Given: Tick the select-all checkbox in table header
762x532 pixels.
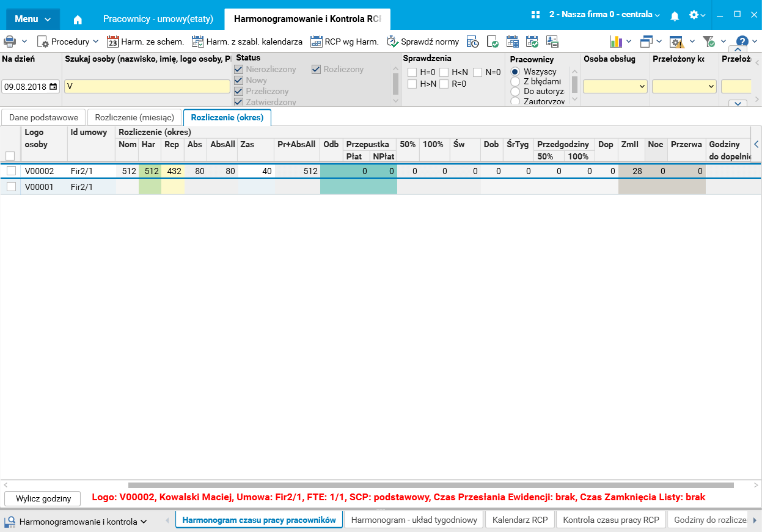Looking at the screenshot, I should [x=10, y=156].
